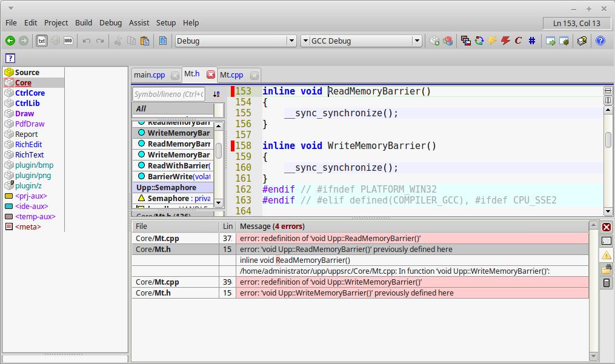The image size is (615, 364).
Task: Toggle the txt editing mode button
Action: 42,41
